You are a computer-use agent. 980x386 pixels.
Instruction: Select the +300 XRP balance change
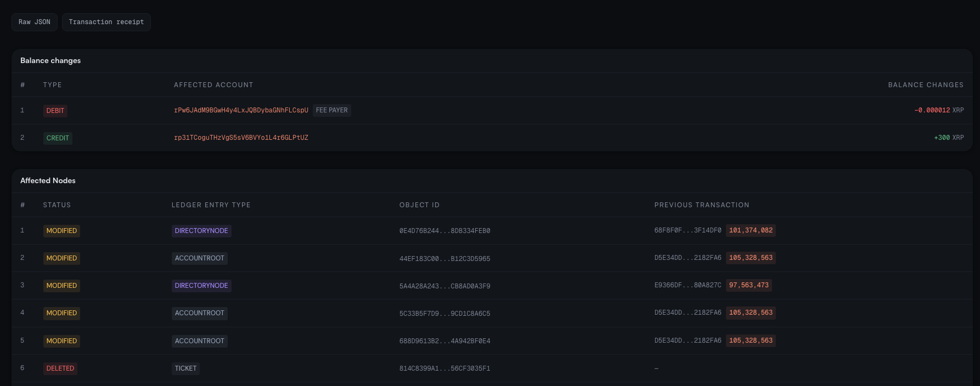click(949, 138)
